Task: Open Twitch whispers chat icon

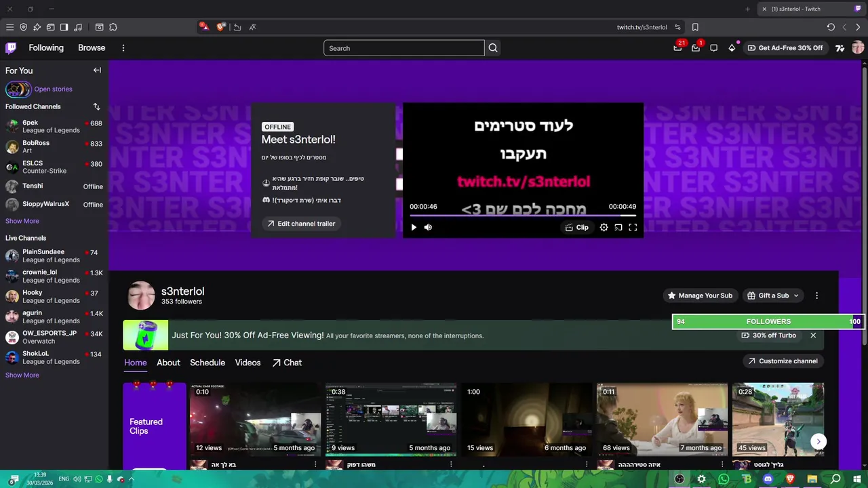Action: coord(713,48)
